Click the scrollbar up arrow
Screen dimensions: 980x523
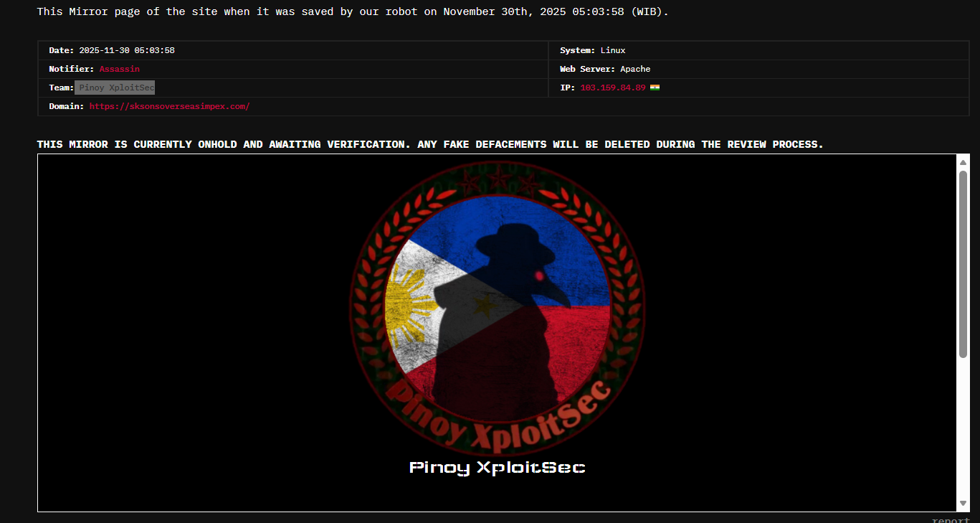tap(962, 161)
